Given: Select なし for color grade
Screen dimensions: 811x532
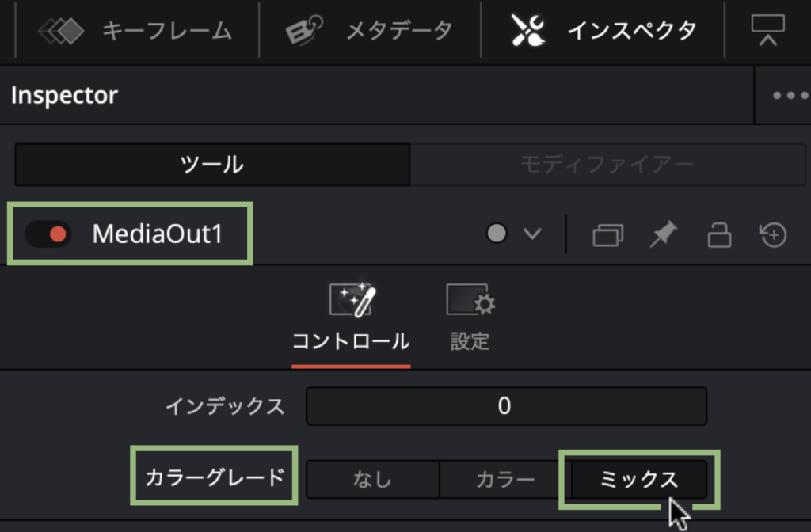Looking at the screenshot, I should tap(372, 480).
